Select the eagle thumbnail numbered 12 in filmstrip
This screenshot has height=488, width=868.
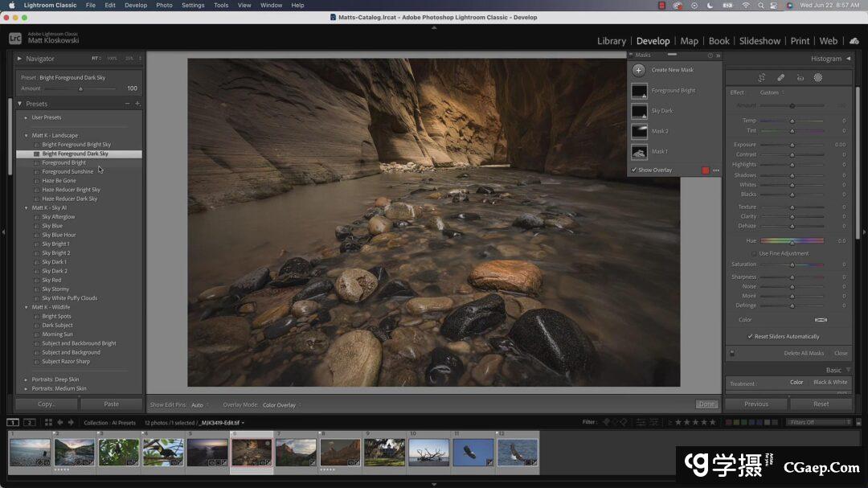pos(517,452)
